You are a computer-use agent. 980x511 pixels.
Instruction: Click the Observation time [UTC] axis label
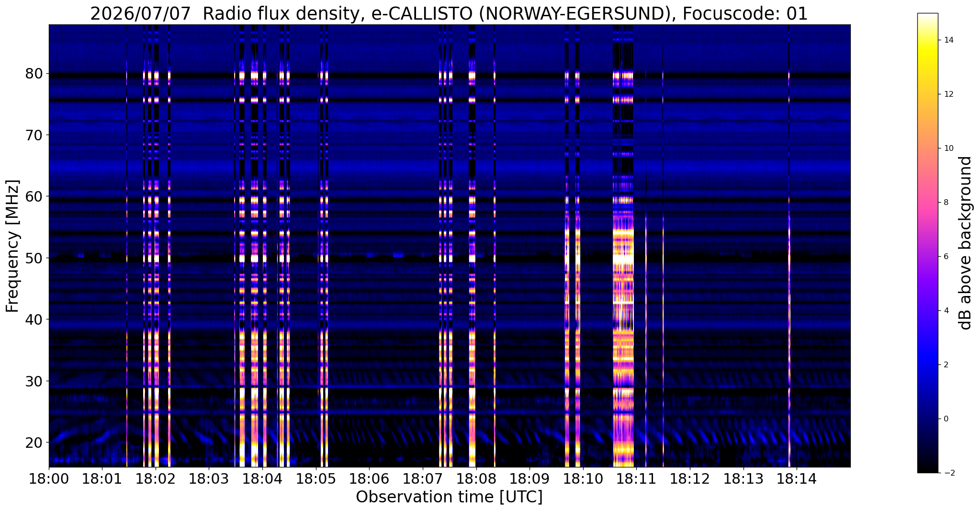(449, 497)
